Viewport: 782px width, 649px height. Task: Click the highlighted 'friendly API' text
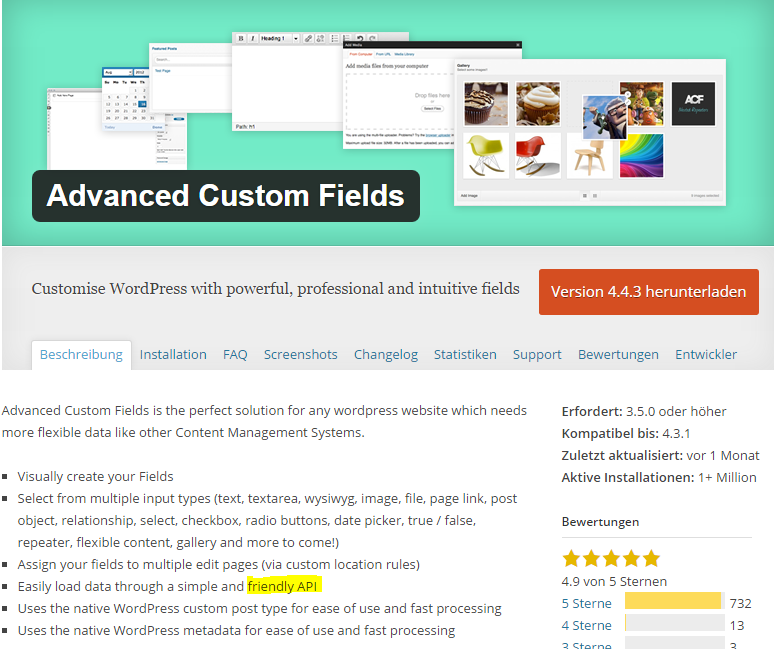[x=282, y=586]
